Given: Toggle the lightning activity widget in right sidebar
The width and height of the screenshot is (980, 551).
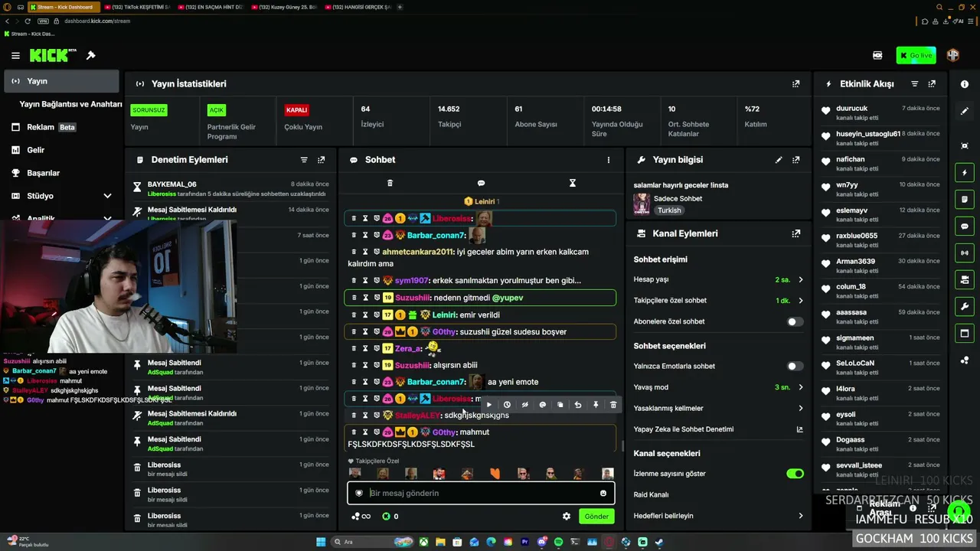Looking at the screenshot, I should [x=965, y=173].
